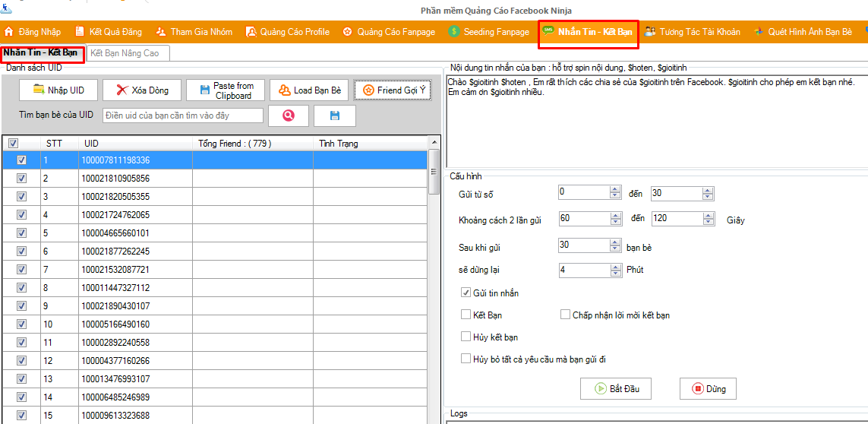Enable the Kết Bạn checkbox
The height and width of the screenshot is (424, 868).
[466, 315]
